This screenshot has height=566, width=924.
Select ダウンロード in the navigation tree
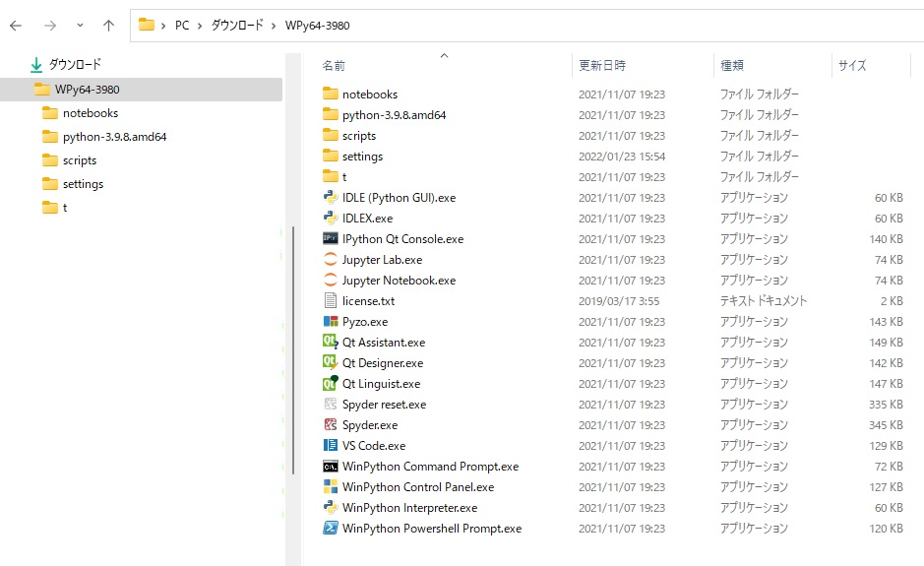click(75, 64)
